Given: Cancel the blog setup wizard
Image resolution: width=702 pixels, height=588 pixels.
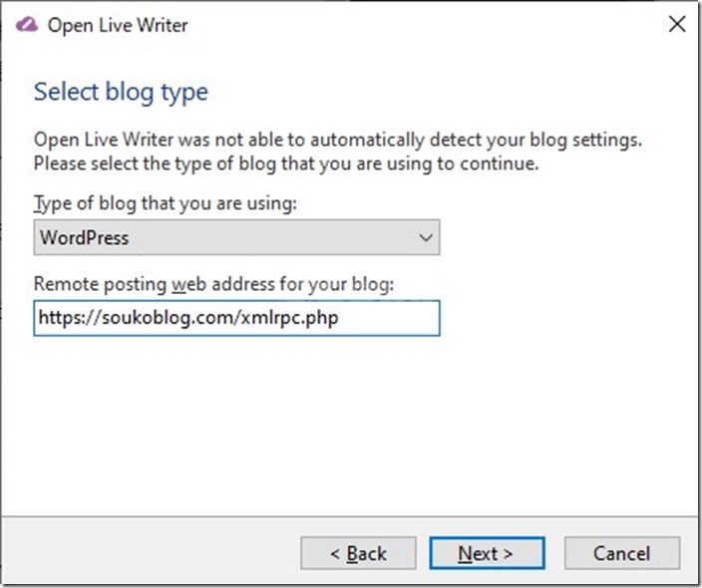Looking at the screenshot, I should pos(622,553).
